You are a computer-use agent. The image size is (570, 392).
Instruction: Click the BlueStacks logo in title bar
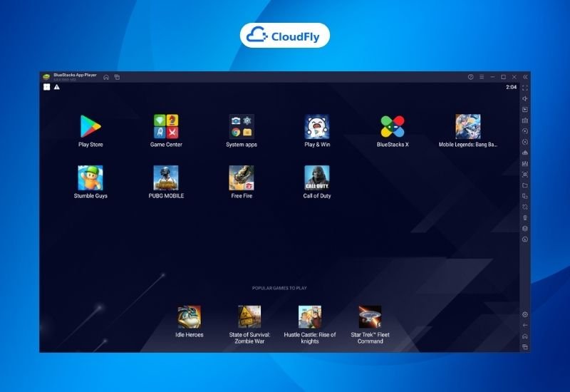click(46, 77)
